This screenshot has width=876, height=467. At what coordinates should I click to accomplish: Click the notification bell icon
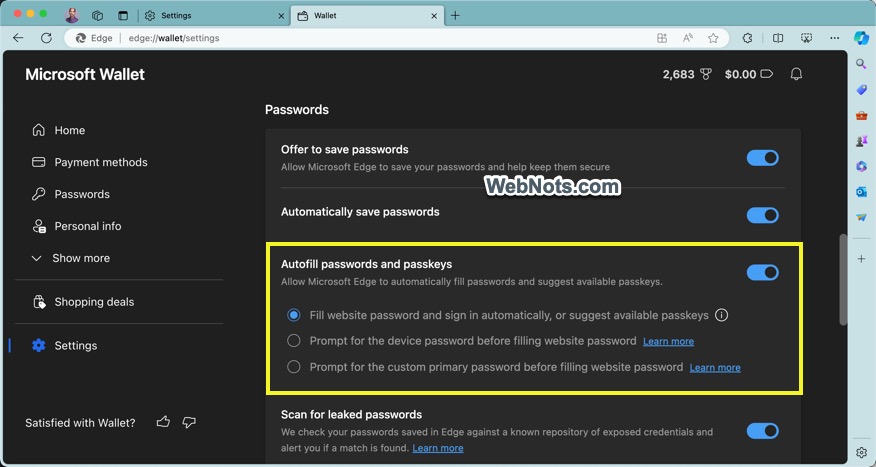pyautogui.click(x=797, y=74)
